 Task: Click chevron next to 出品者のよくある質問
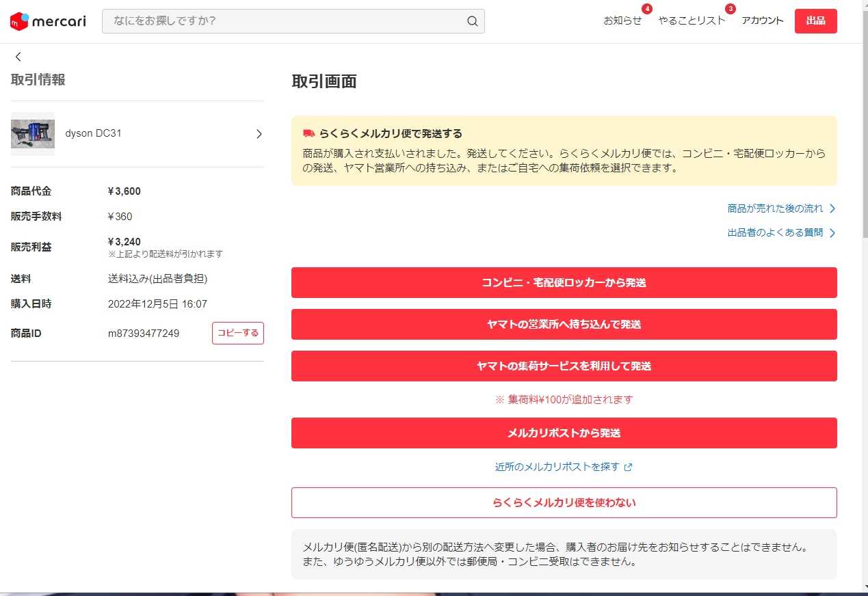click(x=832, y=233)
